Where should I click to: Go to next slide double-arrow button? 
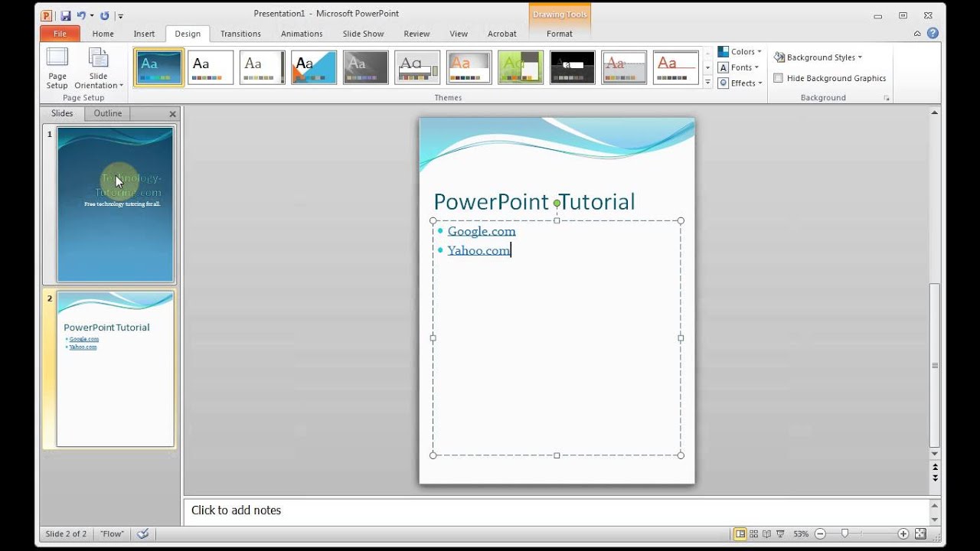tap(935, 478)
